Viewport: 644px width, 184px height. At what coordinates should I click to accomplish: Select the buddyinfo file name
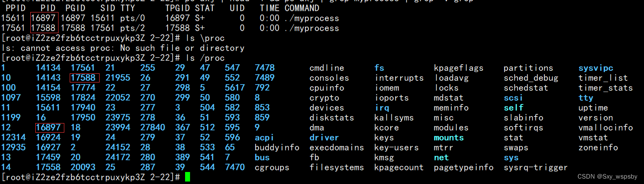277,148
